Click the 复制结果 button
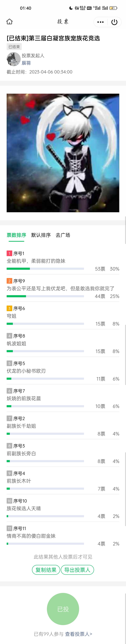 coord(46,570)
